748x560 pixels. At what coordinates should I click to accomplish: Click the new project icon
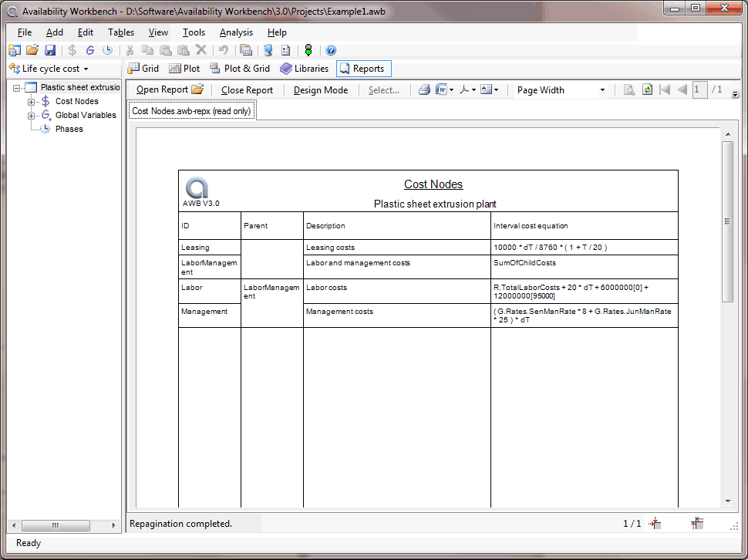point(15,50)
